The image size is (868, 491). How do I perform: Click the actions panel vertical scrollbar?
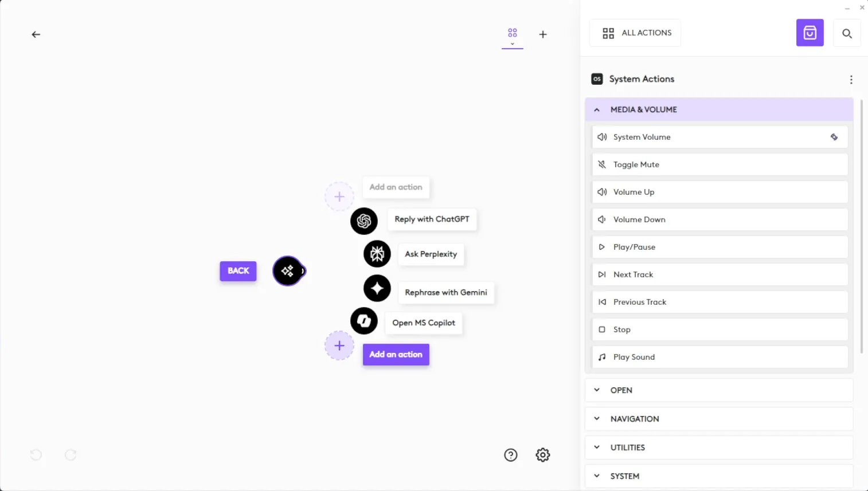point(861,226)
